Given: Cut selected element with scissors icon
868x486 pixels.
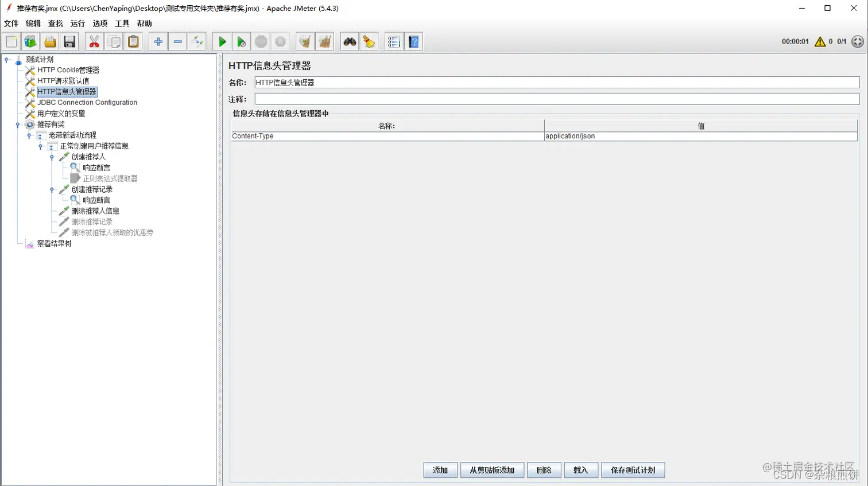Looking at the screenshot, I should (x=94, y=42).
